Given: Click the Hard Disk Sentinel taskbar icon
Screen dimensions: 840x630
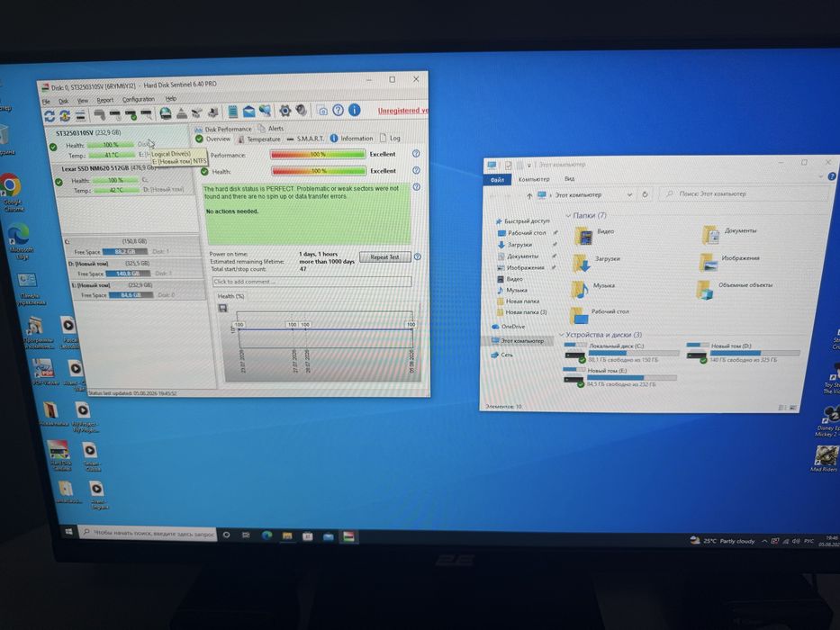Looking at the screenshot, I should pos(348,536).
